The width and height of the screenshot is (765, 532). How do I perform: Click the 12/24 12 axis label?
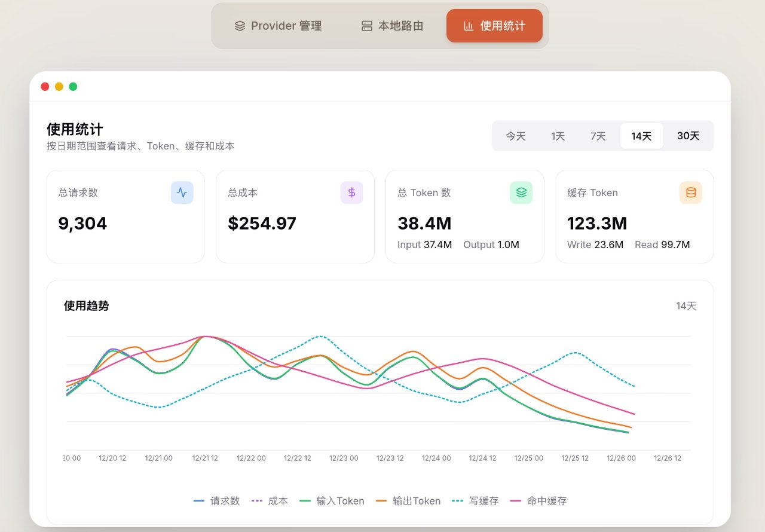(x=482, y=458)
